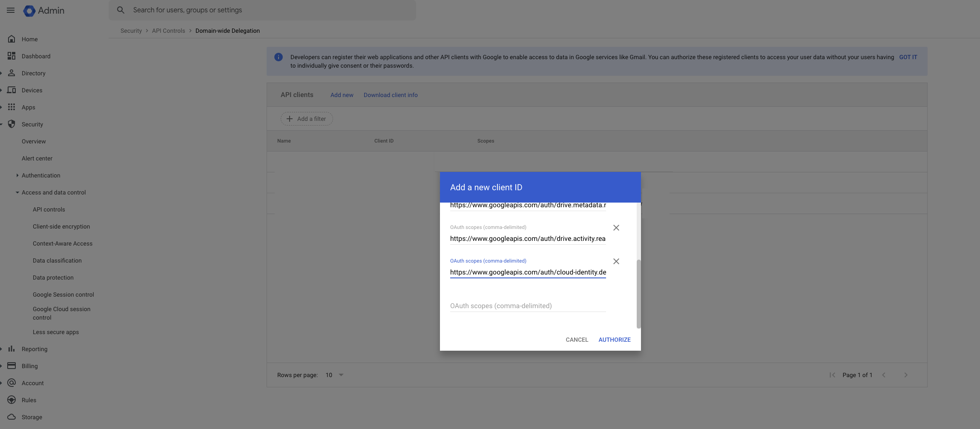Remove the drive.activity scope with X
Viewport: 980px width, 429px height.
coord(616,228)
